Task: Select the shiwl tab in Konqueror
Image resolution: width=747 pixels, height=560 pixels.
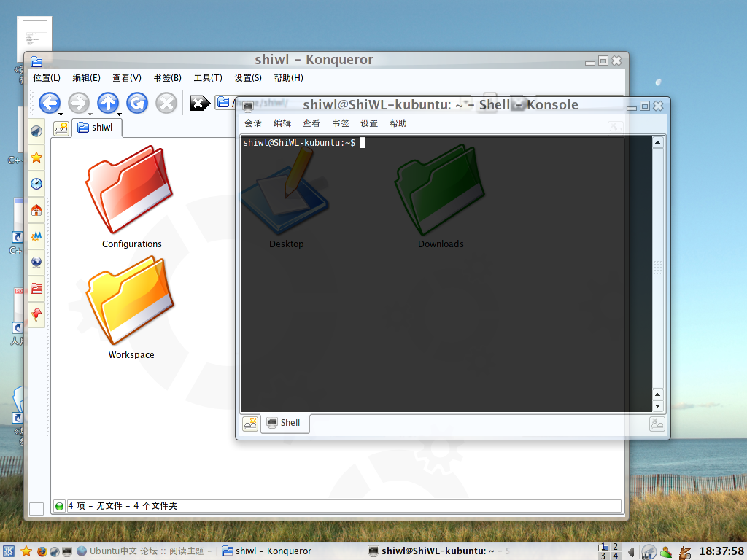Action: (97, 128)
